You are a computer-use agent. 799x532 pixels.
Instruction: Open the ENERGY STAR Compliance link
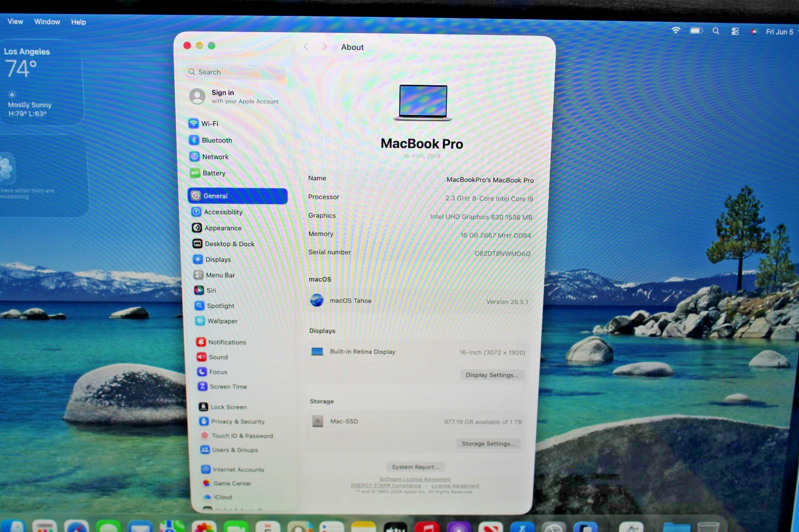click(x=386, y=485)
